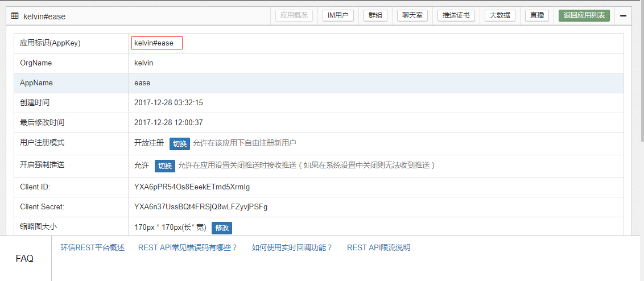Open REST API常见错误码有哪些 link
Viewport: 644px width, 281px height.
point(188,248)
